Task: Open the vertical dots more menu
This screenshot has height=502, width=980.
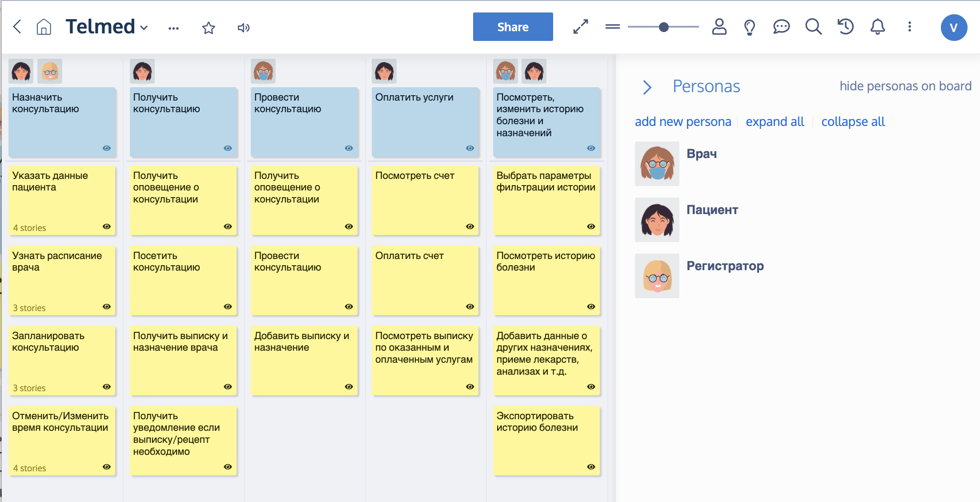Action: point(910,27)
